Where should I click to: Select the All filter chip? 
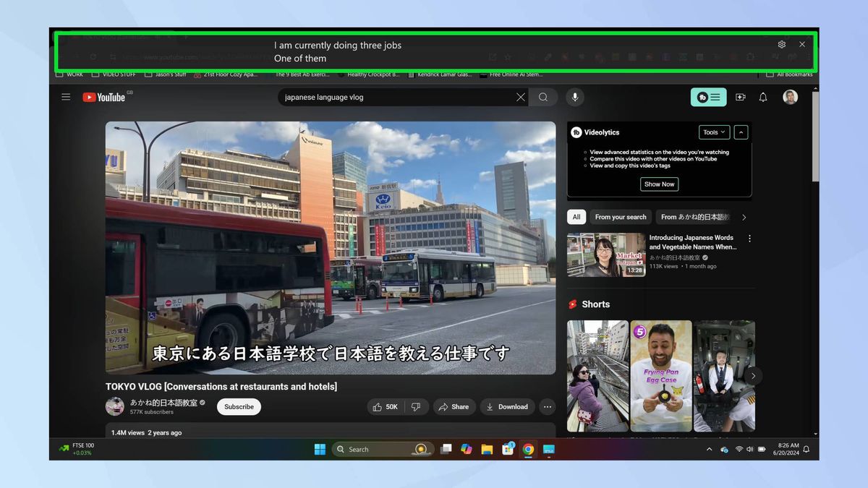(x=576, y=217)
